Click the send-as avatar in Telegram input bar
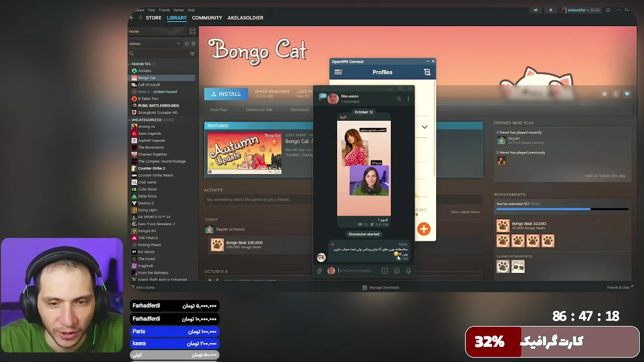This screenshot has width=644, height=362. [x=331, y=271]
